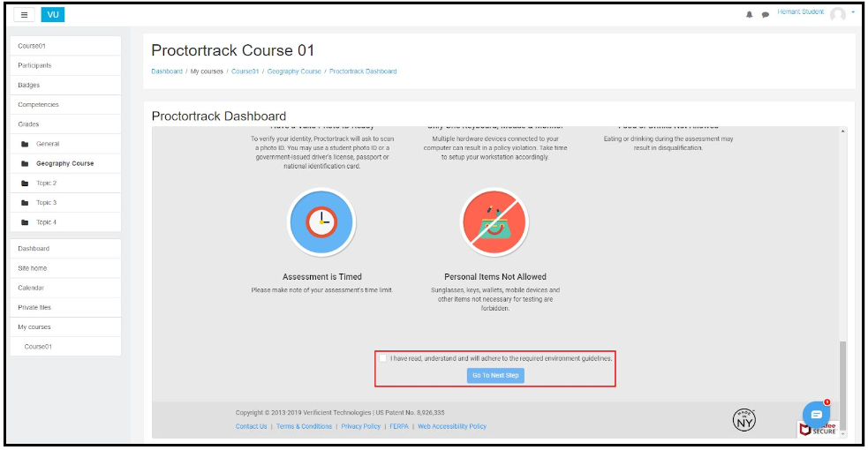
Task: Open the notifications bell icon
Action: [749, 15]
